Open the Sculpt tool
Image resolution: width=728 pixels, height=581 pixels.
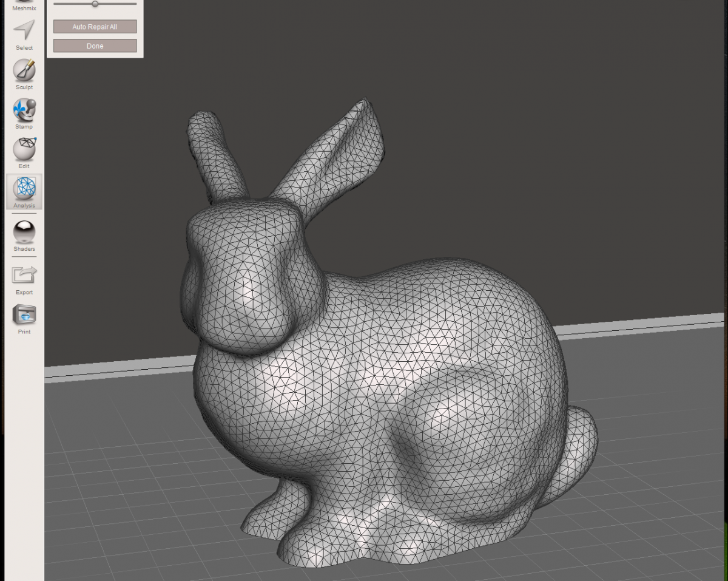[x=24, y=74]
